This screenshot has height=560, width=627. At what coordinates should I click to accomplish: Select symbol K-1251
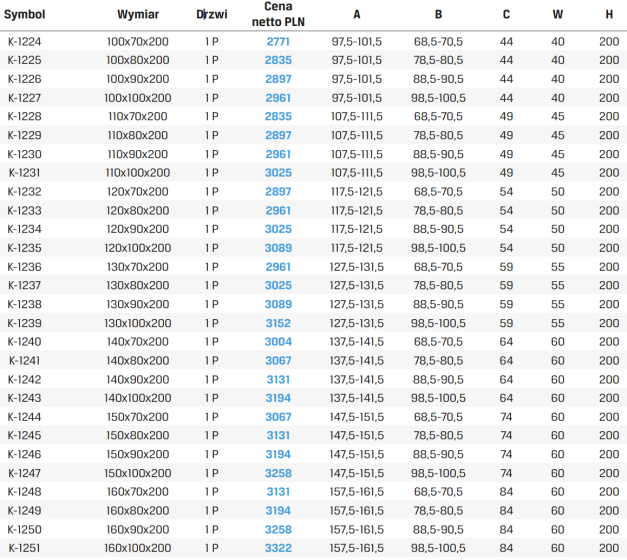(x=24, y=548)
